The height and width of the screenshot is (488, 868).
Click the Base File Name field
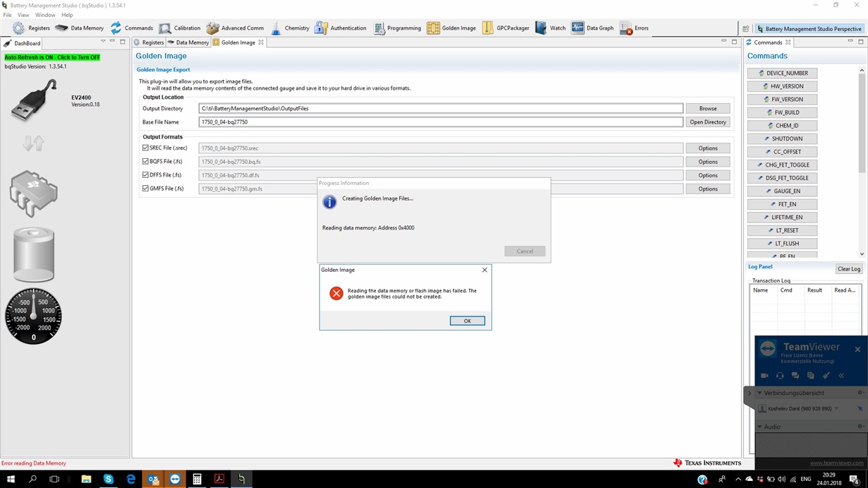[x=441, y=122]
